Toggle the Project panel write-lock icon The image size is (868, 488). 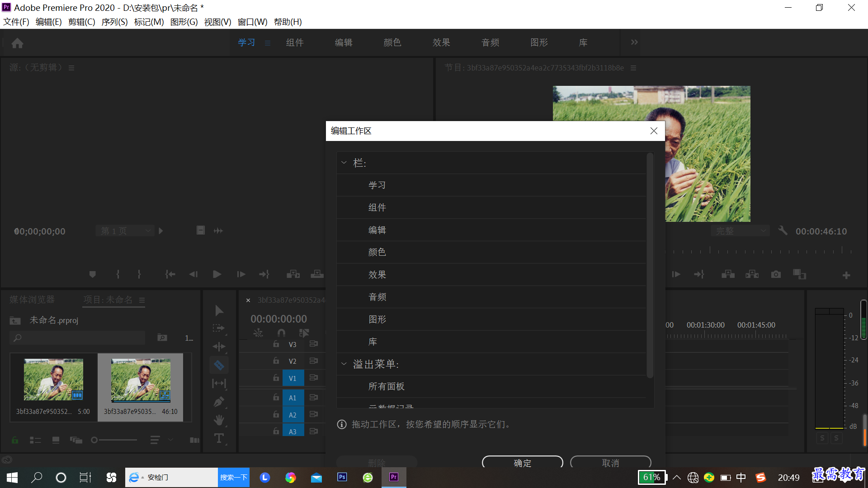click(15, 440)
